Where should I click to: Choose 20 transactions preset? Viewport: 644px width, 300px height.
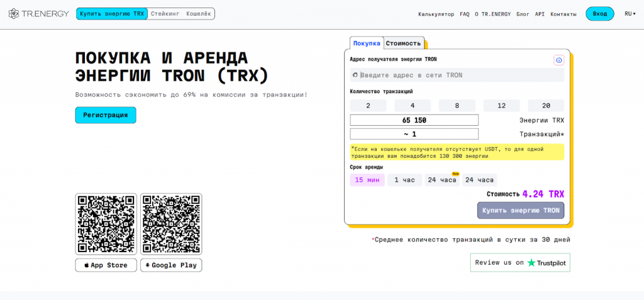coord(546,106)
